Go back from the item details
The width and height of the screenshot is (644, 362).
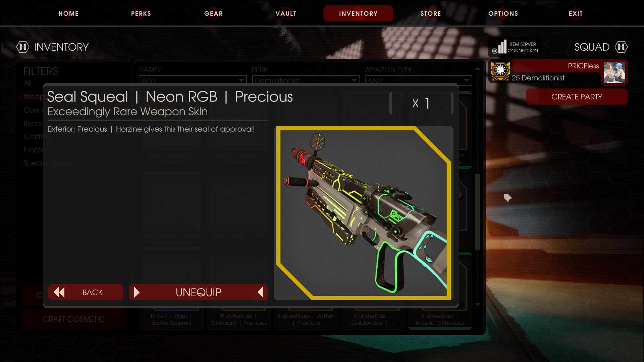86,292
